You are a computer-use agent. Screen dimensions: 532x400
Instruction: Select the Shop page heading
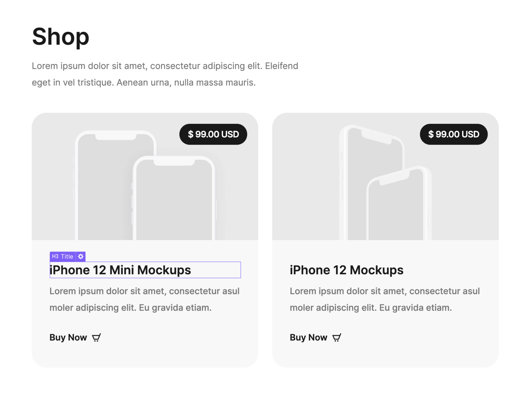[60, 36]
